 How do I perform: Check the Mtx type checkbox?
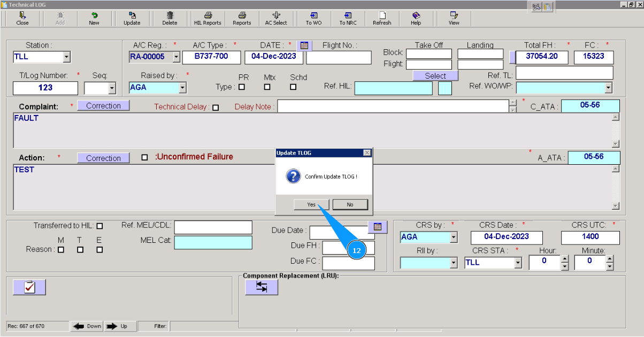point(267,87)
